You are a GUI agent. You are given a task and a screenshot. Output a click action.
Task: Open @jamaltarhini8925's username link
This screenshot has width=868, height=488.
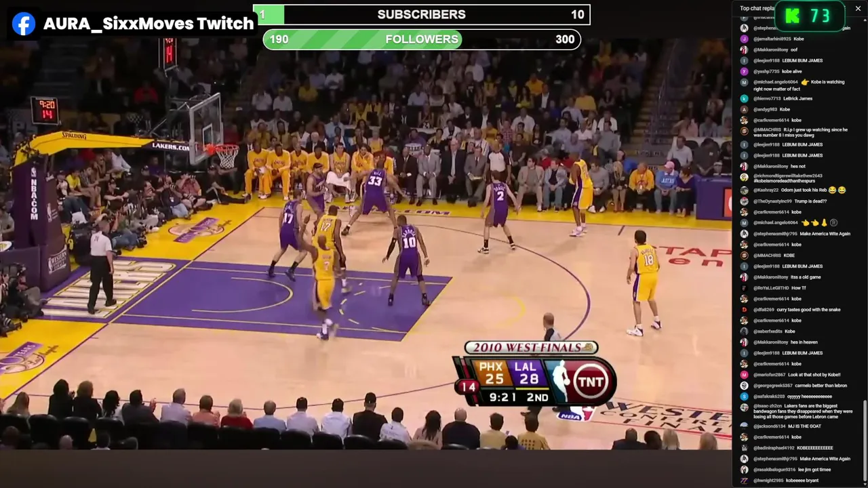click(772, 39)
